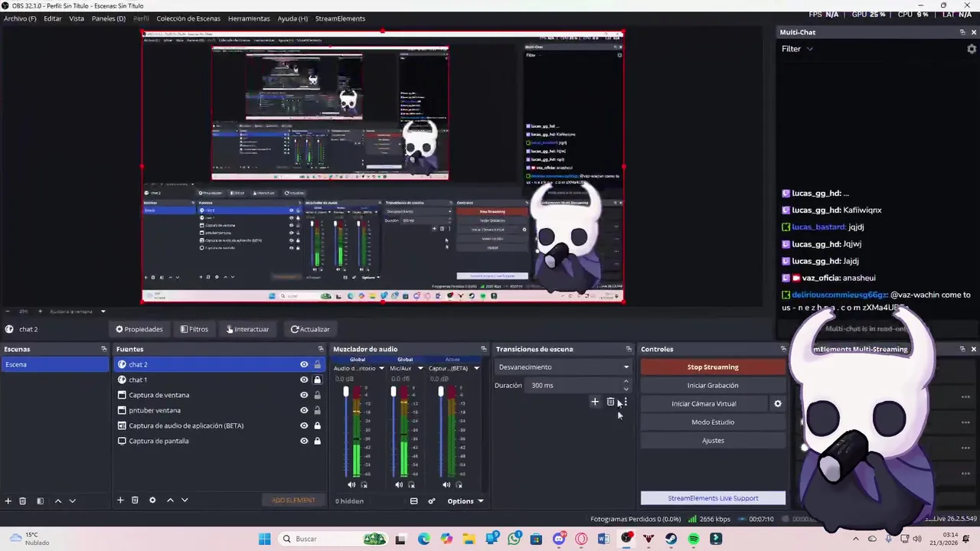This screenshot has width=980, height=551.
Task: Open Archivo menu
Action: click(20, 18)
